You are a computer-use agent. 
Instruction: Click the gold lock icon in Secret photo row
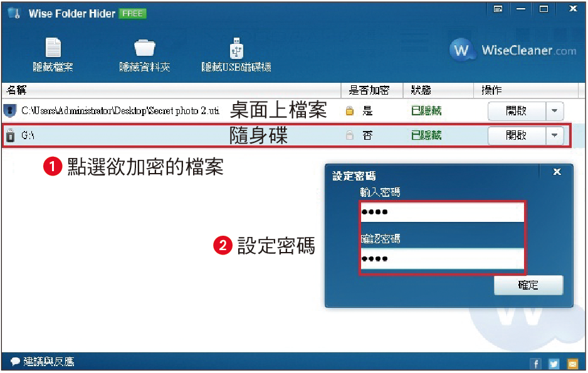[350, 110]
